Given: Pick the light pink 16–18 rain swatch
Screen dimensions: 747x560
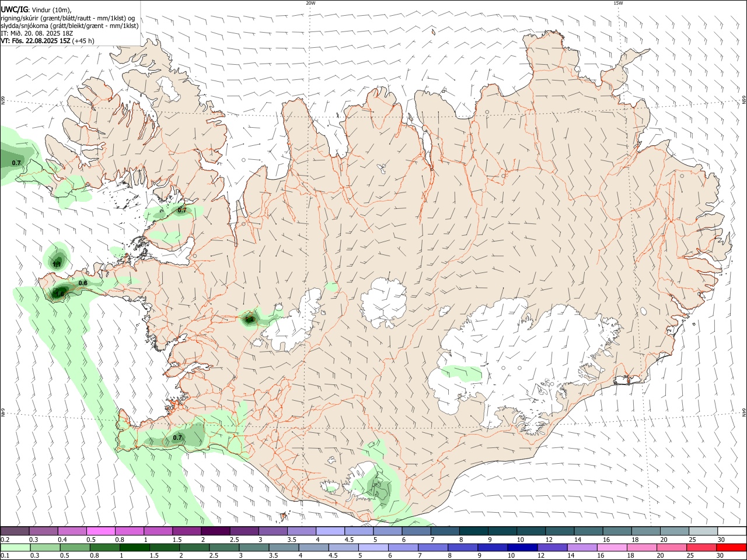Looking at the screenshot, I should click(611, 547).
